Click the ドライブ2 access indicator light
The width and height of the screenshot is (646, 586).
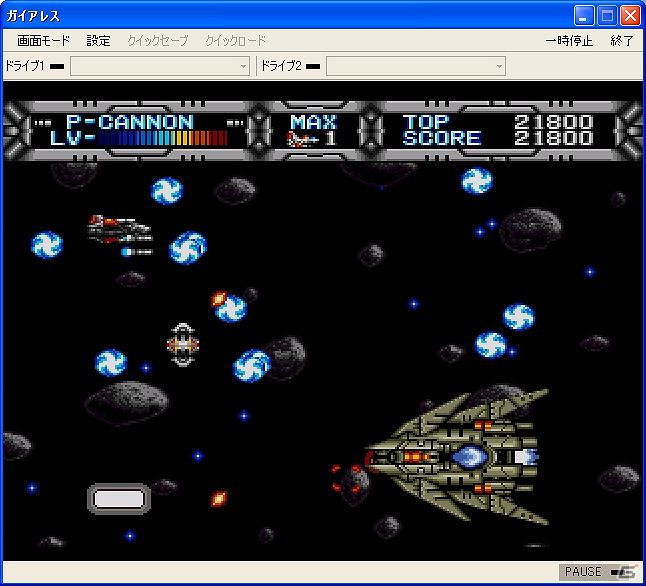click(313, 66)
